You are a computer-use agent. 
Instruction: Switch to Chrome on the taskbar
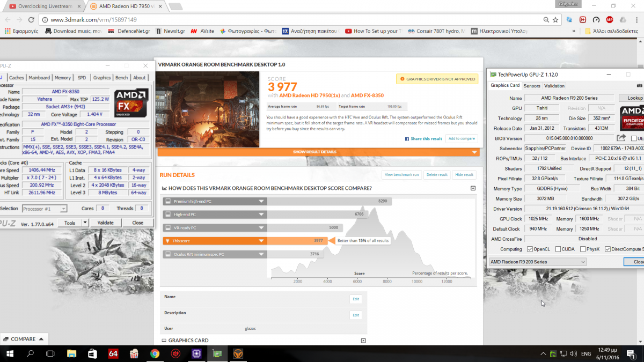point(155,353)
